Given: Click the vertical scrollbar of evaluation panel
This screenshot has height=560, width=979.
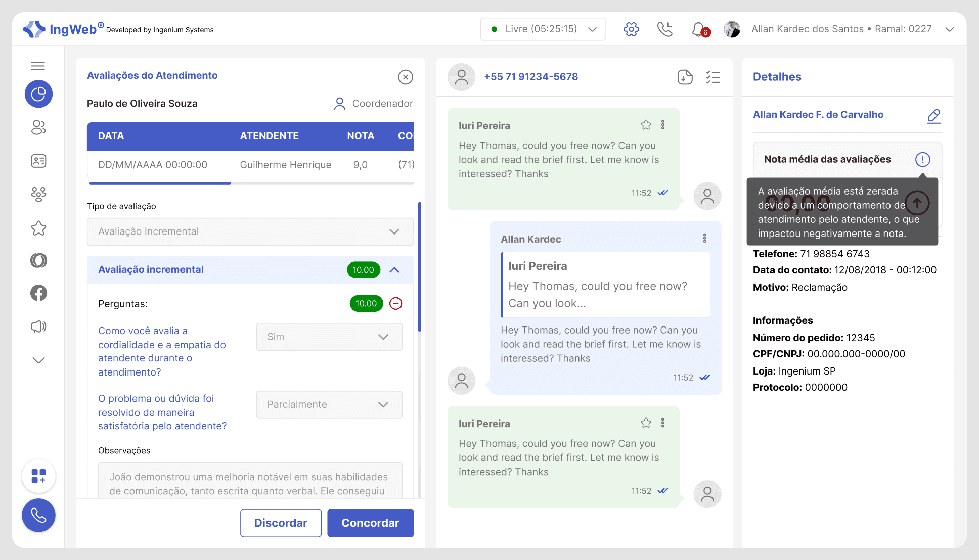Looking at the screenshot, I should [420, 267].
